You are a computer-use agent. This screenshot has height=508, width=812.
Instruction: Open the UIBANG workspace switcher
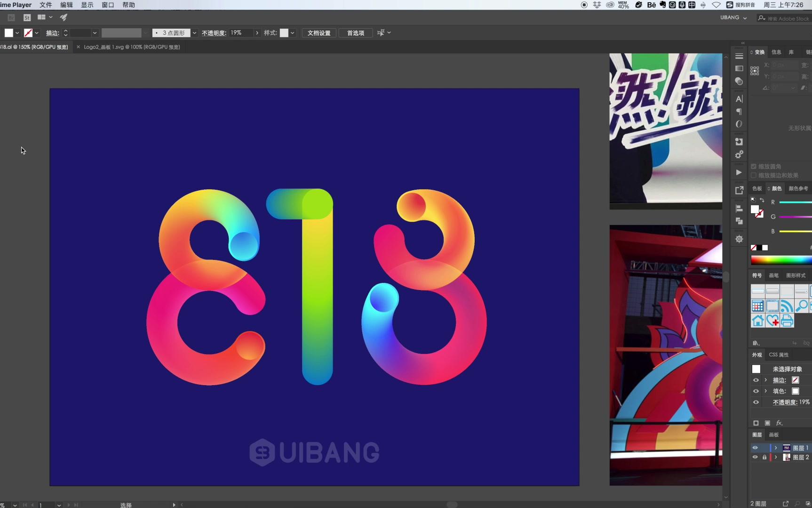(733, 17)
